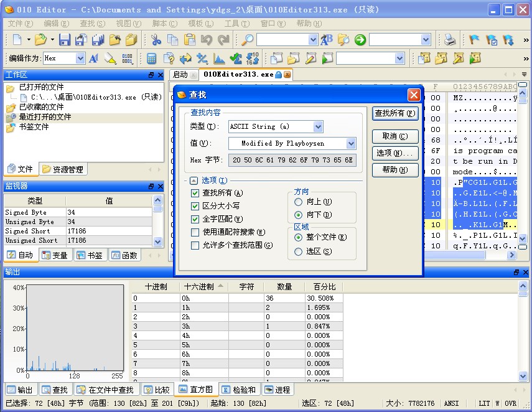Image resolution: width=532 pixels, height=412 pixels.
Task: Click the Undo arrow icon
Action: [x=207, y=40]
